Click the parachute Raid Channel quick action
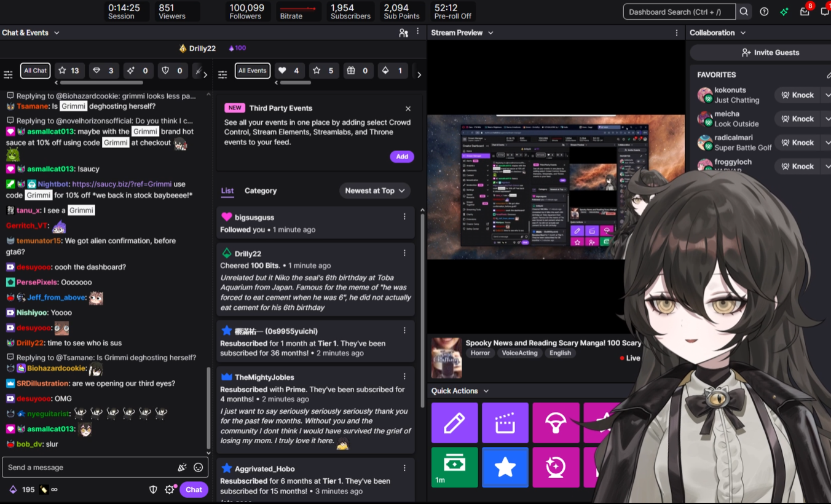 coord(556,423)
